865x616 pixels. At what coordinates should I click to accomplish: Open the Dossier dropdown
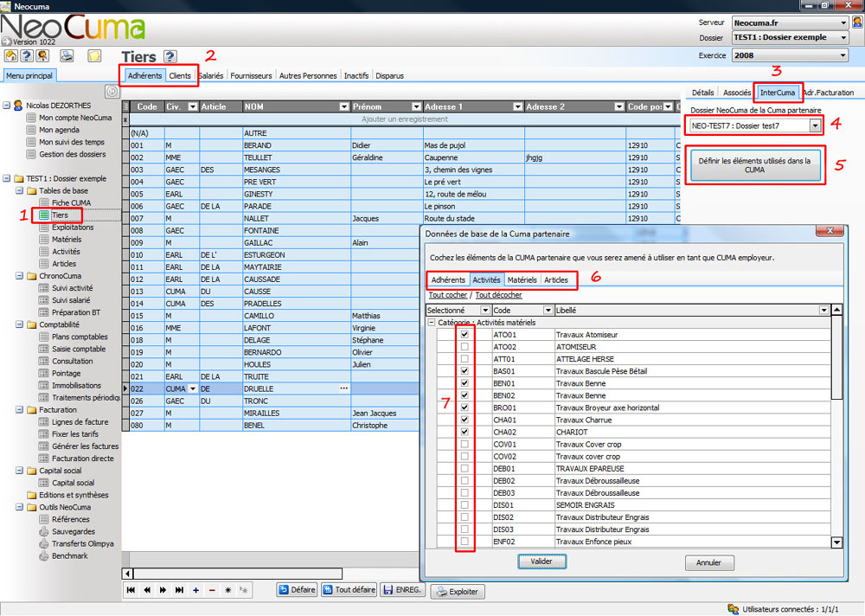click(x=843, y=37)
